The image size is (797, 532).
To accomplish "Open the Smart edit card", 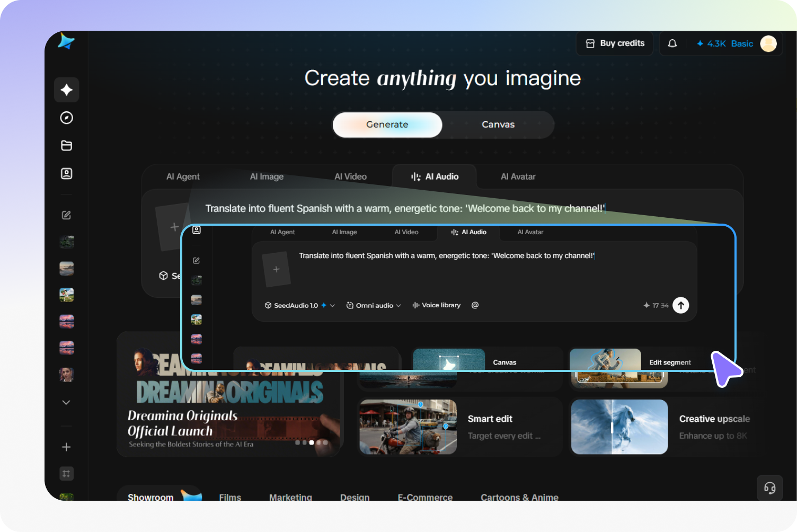I will point(459,427).
